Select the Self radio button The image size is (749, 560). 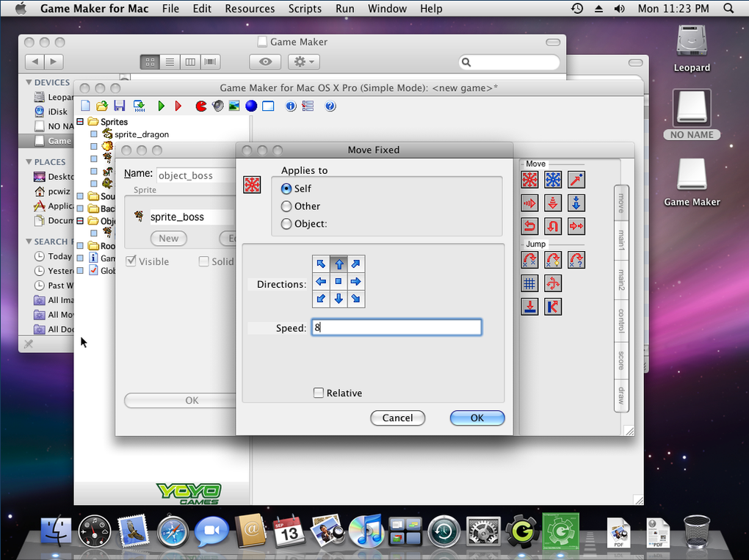tap(286, 189)
